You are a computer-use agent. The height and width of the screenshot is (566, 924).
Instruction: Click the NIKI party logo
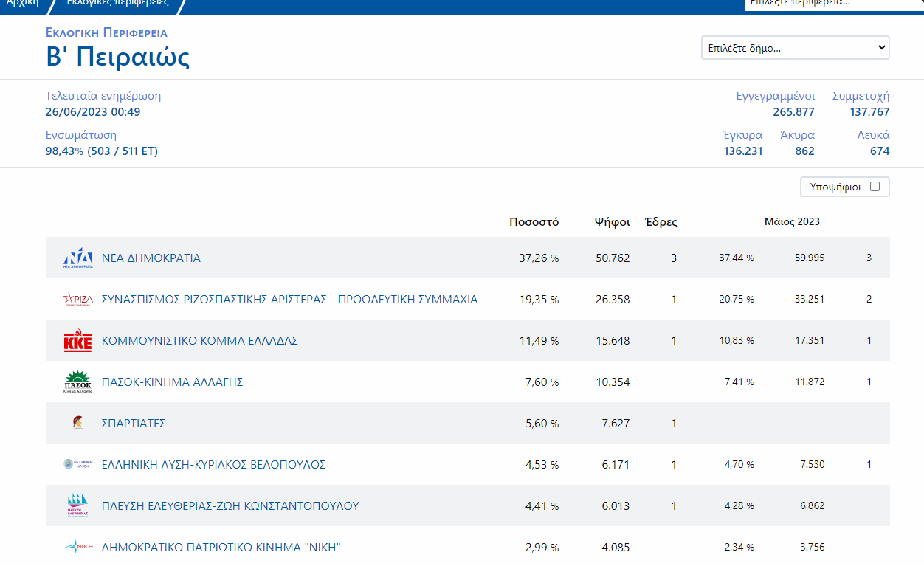click(x=77, y=548)
